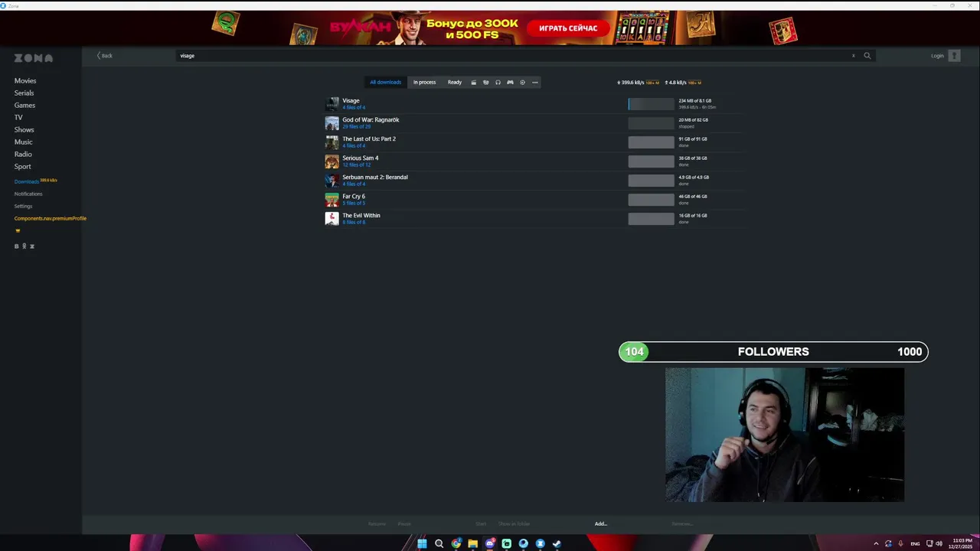The image size is (980, 551).
Task: Select Visage download thumbnail
Action: 332,104
